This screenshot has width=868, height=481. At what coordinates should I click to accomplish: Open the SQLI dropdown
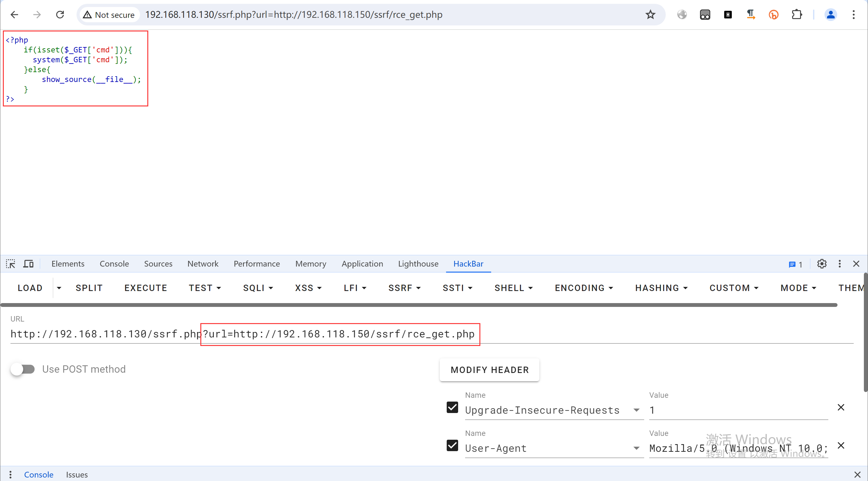point(258,288)
